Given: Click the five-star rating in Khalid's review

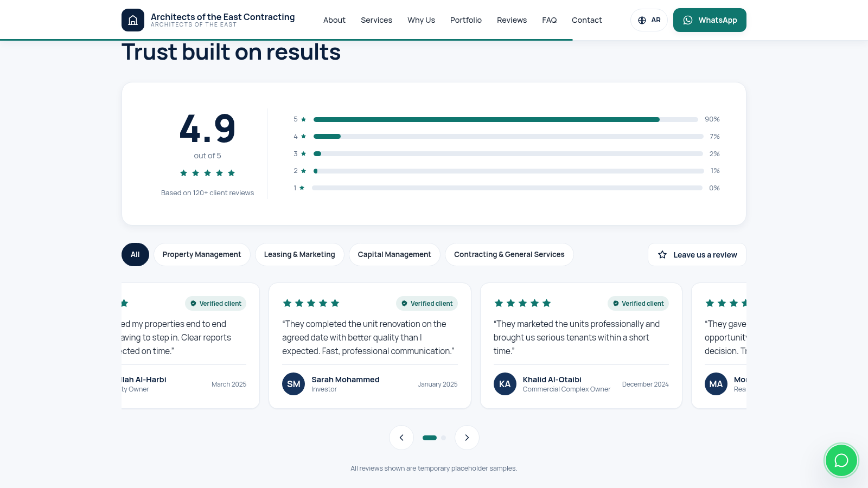Looking at the screenshot, I should click(522, 303).
